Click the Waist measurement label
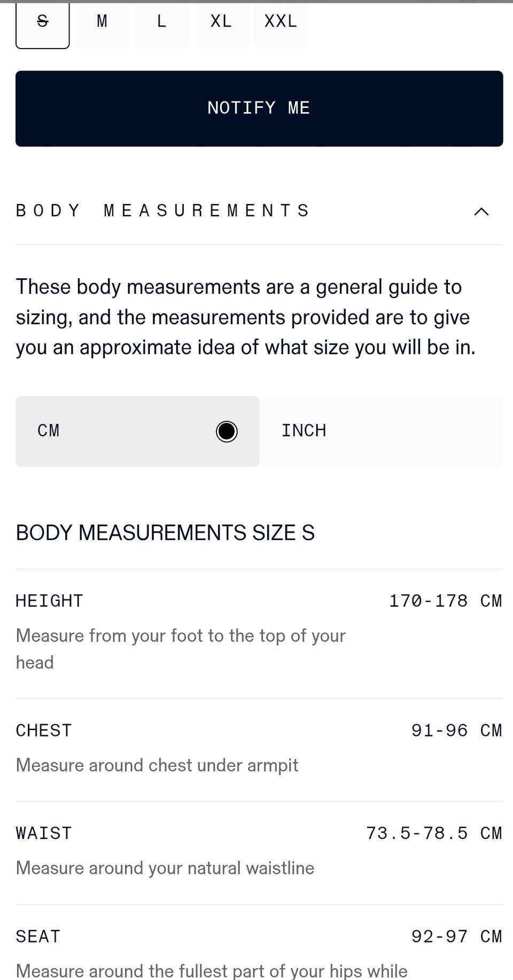Viewport: 513px width, 980px height. click(x=44, y=833)
